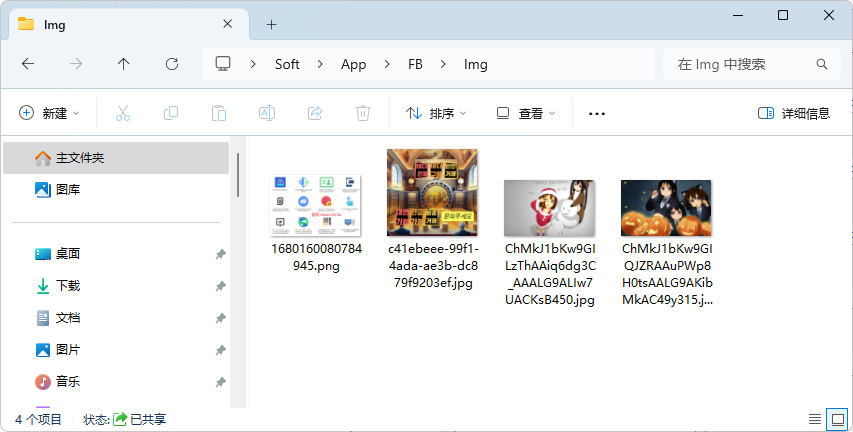This screenshot has width=853, height=432.
Task: Click file name starting ChMkJ1bKw9GIQJZRAAuPWp8
Action: [x=667, y=274]
